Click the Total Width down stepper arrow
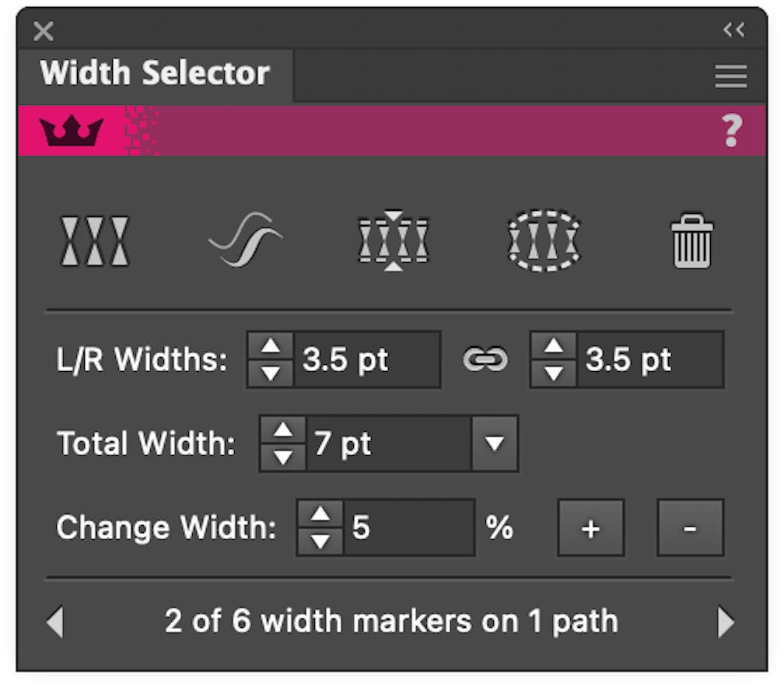 click(282, 455)
